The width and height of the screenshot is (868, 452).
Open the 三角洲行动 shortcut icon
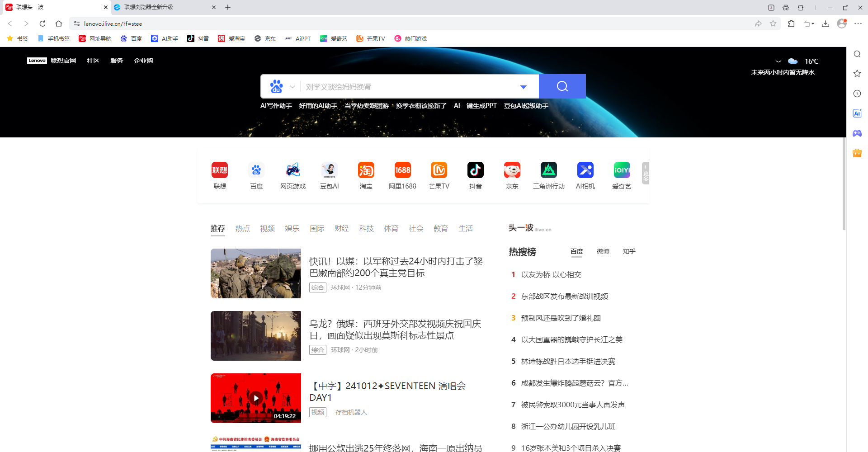tap(549, 170)
